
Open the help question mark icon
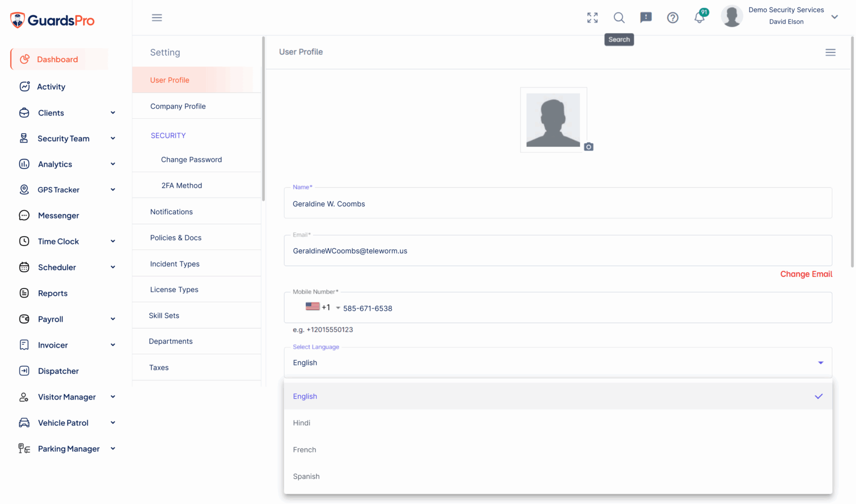tap(673, 18)
